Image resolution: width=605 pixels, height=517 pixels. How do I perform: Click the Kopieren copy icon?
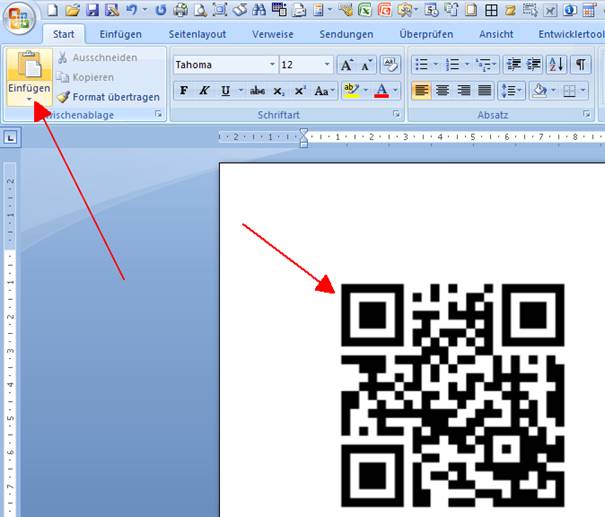(x=63, y=78)
